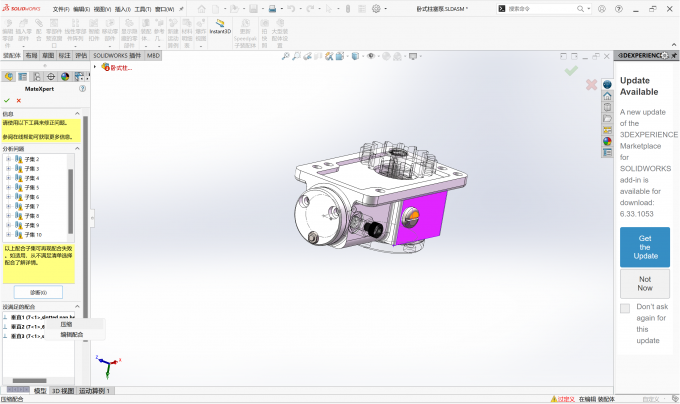680x404 pixels.
Task: Pin the 3DEXPERIENCE task pane
Action: 674,55
